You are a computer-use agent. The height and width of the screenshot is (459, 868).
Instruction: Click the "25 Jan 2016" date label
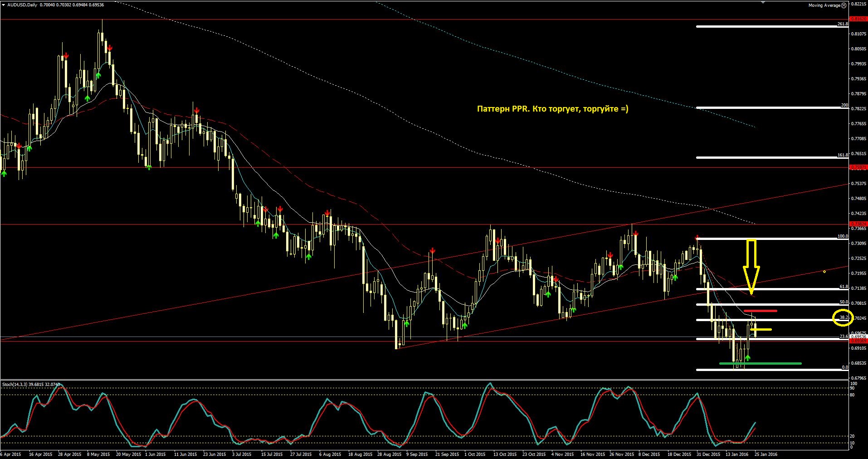(766, 454)
